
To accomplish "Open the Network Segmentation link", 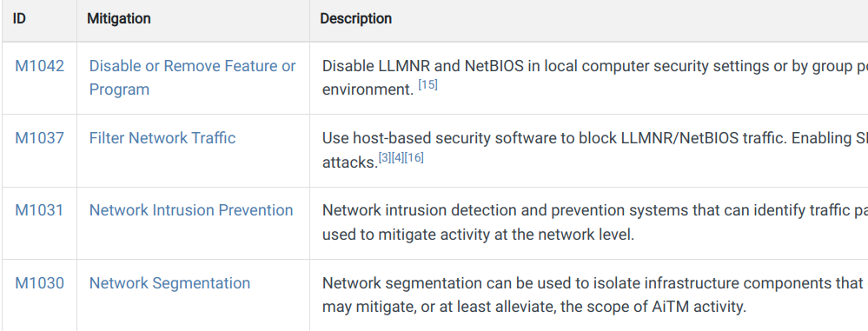I will [169, 283].
